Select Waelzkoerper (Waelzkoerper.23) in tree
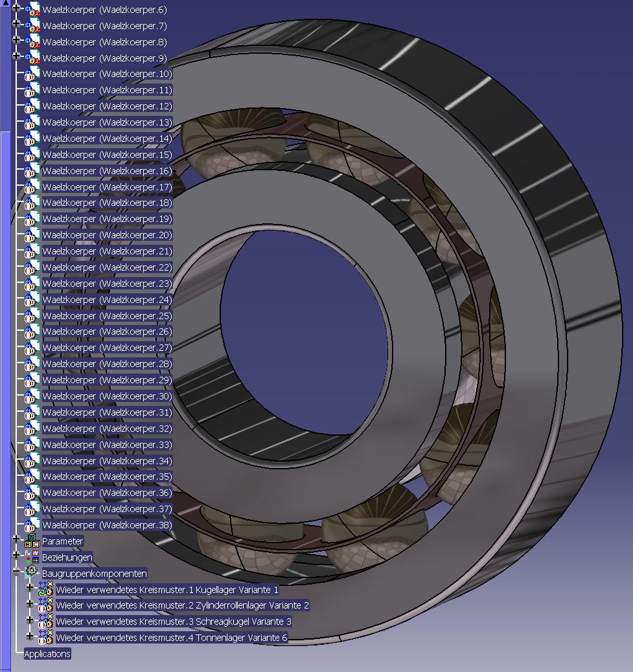The image size is (633, 672). point(107,284)
